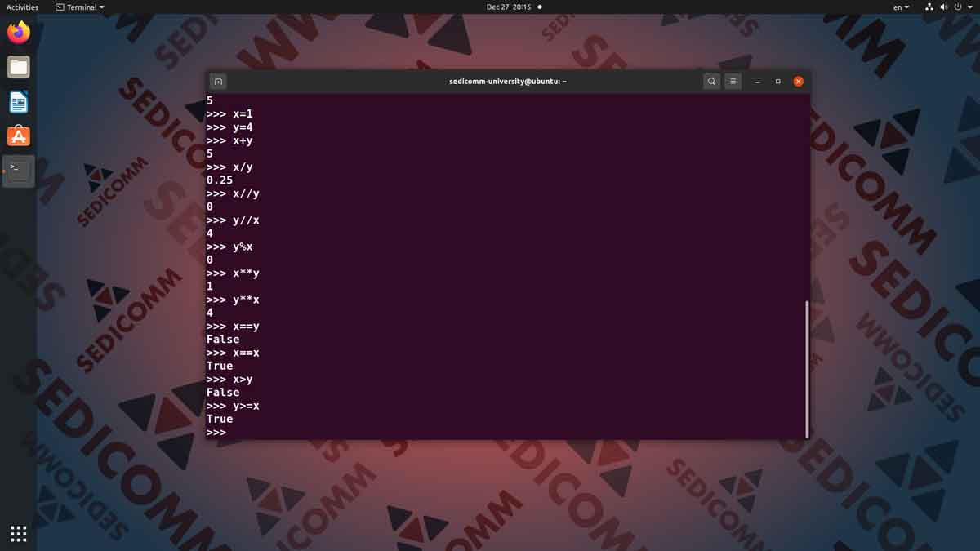Open the "en" keyboard layout dropdown
Viewport: 980px width, 551px height.
[x=898, y=7]
